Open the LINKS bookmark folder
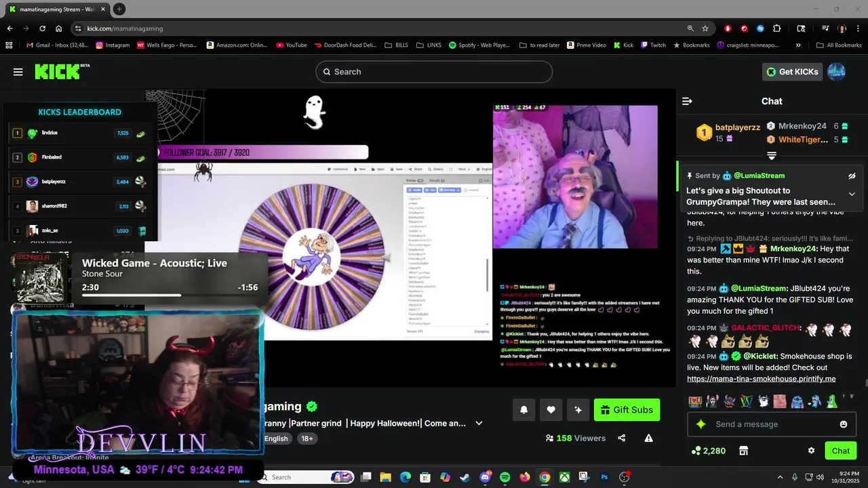 429,45
